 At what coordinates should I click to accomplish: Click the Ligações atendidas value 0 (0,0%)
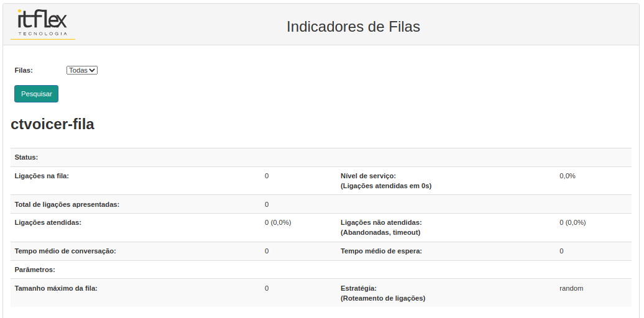pyautogui.click(x=278, y=222)
